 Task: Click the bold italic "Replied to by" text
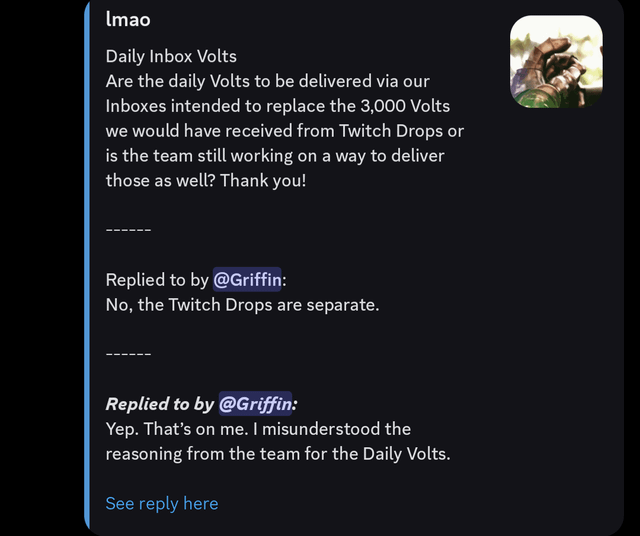(x=160, y=404)
